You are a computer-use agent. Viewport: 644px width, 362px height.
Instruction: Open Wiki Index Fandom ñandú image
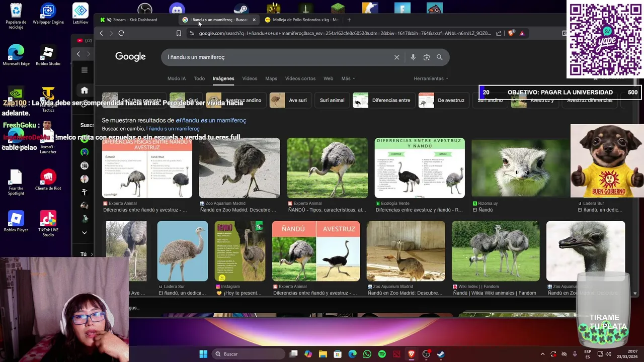[x=496, y=251]
